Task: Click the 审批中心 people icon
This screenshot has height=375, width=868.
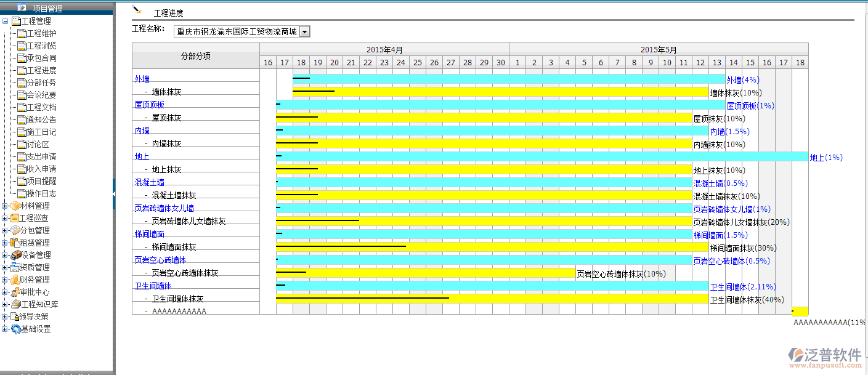Action: click(15, 292)
